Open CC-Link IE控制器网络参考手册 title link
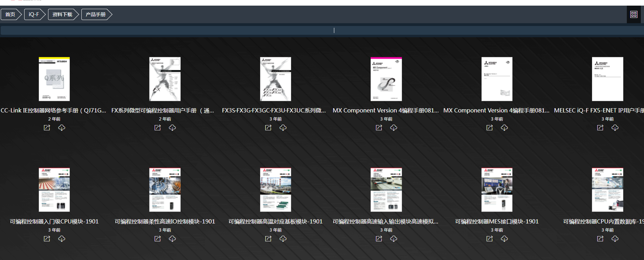 coord(53,110)
